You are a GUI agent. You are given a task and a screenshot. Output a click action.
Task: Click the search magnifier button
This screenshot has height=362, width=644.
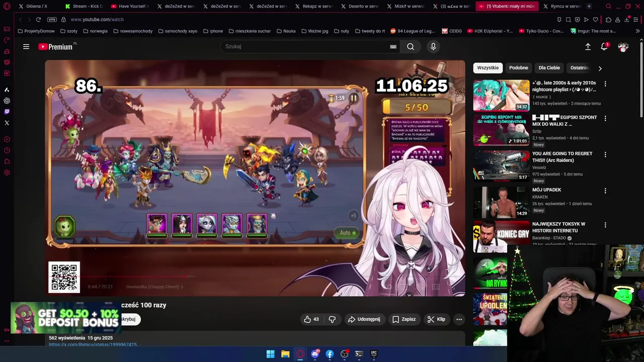click(x=411, y=47)
